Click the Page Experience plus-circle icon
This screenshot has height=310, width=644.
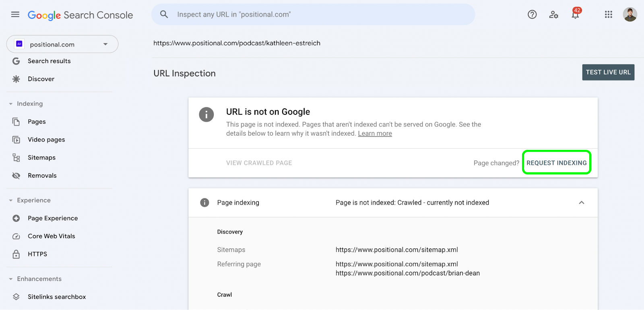tap(16, 218)
